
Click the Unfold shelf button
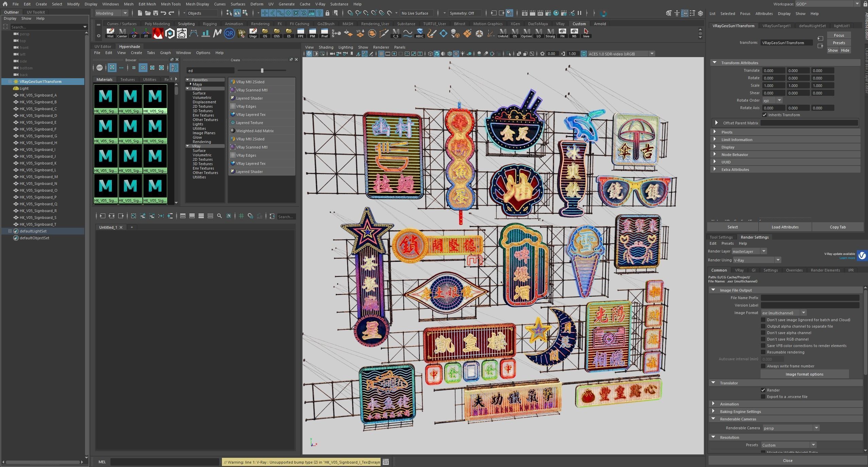pos(503,33)
